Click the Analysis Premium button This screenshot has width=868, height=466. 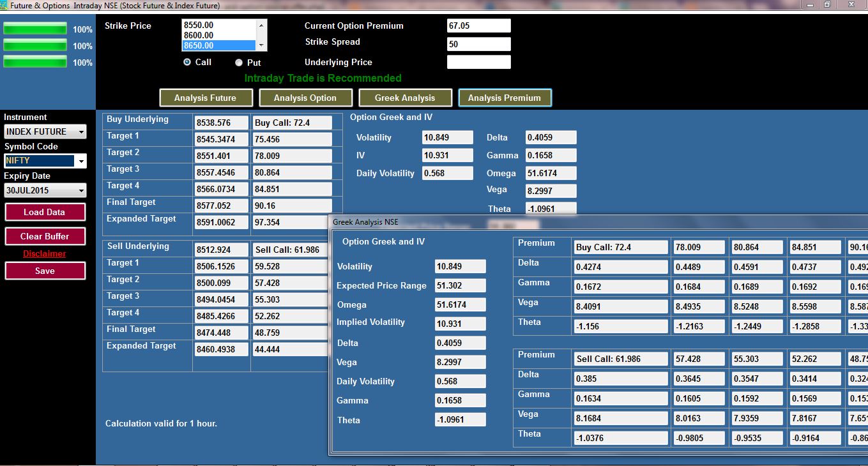click(x=505, y=98)
